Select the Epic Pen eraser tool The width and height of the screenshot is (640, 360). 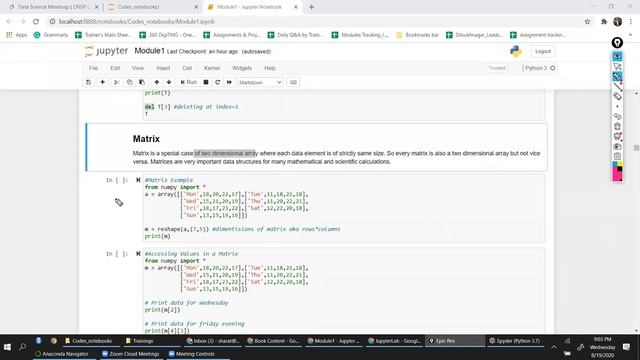pos(617,96)
